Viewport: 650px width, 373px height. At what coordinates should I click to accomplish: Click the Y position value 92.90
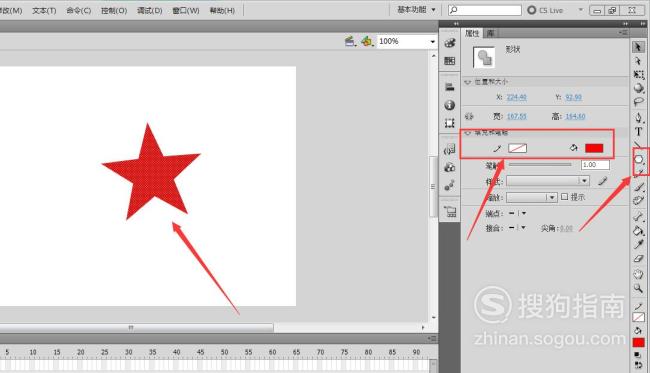(x=574, y=97)
